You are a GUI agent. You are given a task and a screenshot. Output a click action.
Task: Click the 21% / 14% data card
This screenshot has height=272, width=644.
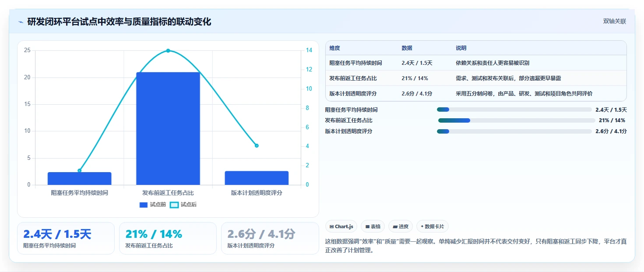(x=168, y=238)
